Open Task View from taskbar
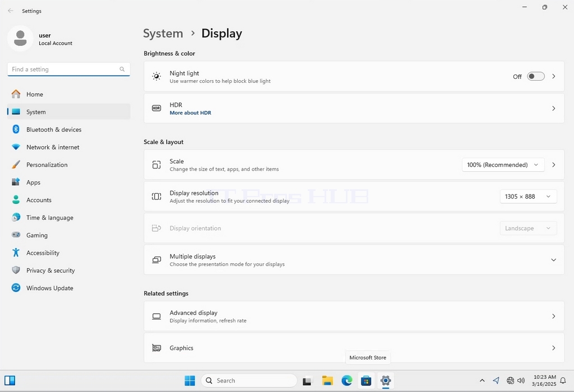574x392 pixels. 307,381
